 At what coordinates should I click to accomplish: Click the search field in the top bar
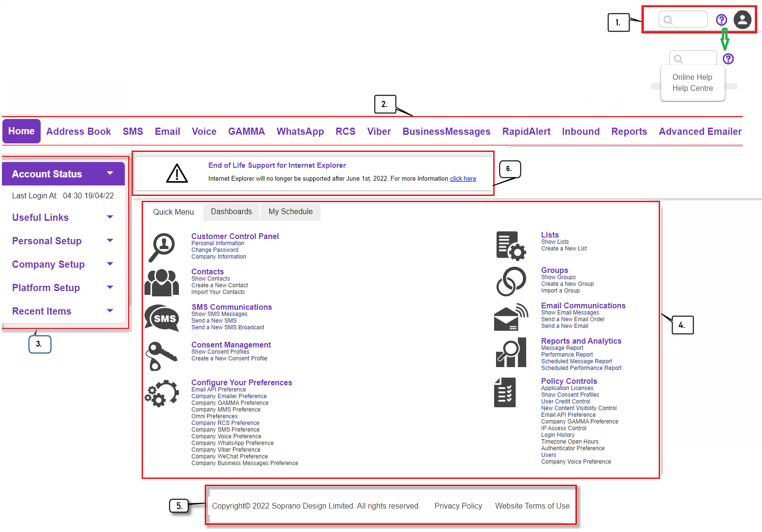pos(687,20)
